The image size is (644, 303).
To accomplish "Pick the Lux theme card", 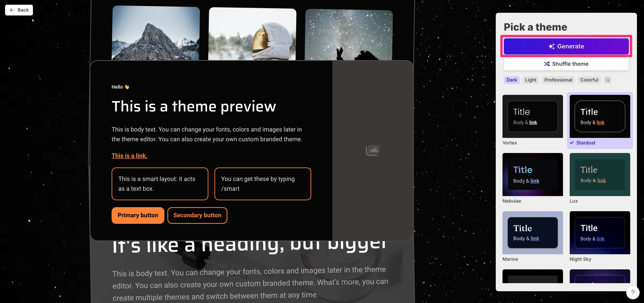I will [x=600, y=178].
